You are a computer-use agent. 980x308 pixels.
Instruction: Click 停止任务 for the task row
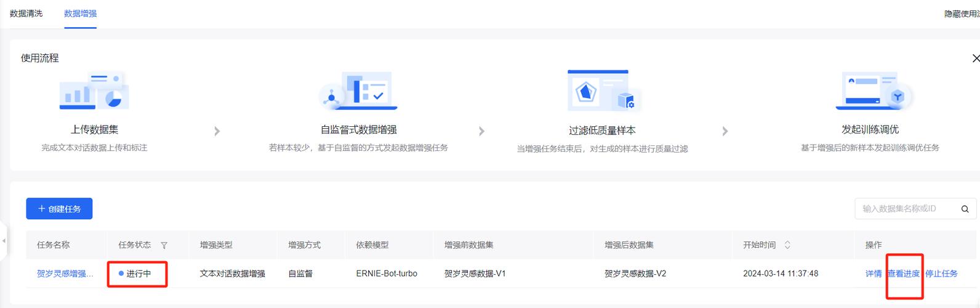pos(941,274)
